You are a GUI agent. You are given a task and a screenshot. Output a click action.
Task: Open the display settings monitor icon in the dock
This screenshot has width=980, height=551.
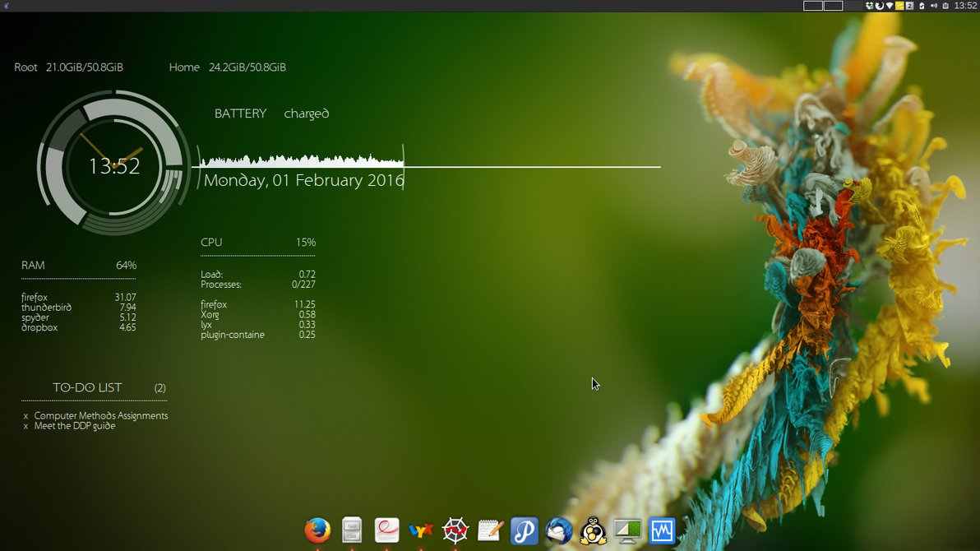627,530
